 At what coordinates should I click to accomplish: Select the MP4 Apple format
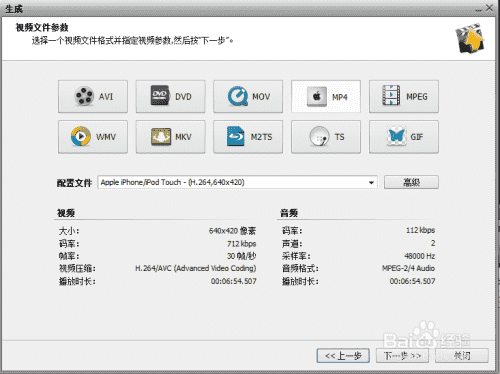coord(326,97)
